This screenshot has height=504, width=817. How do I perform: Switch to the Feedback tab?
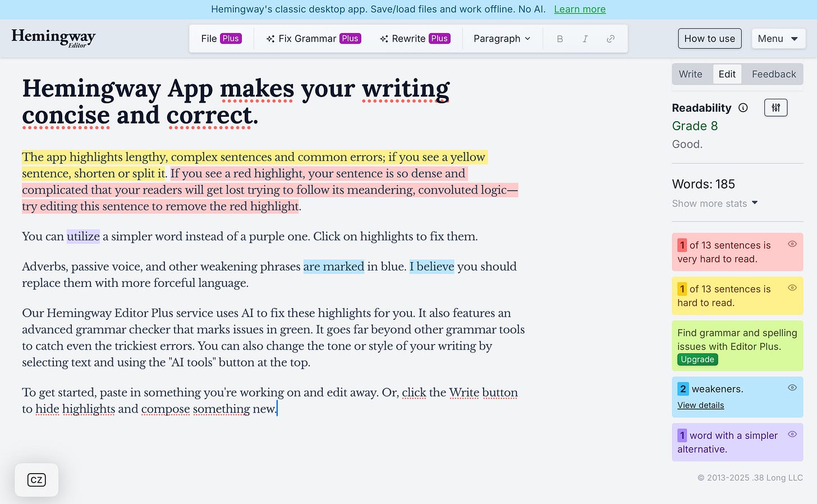point(774,74)
